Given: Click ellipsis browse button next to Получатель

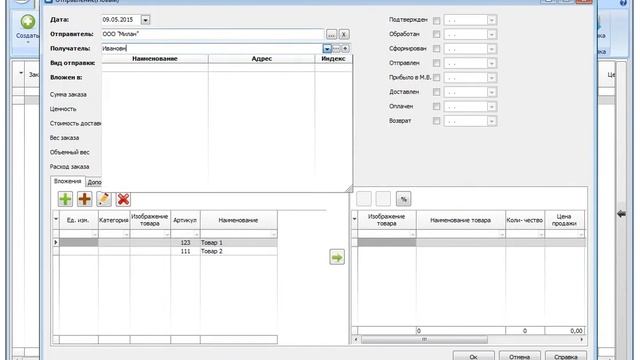Looking at the screenshot, I should coord(336,49).
